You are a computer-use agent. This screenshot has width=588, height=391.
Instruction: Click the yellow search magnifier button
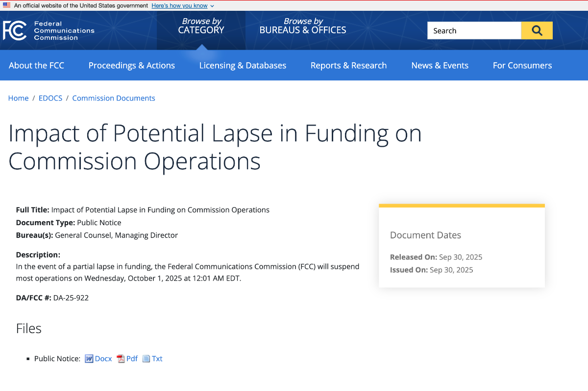tap(537, 30)
